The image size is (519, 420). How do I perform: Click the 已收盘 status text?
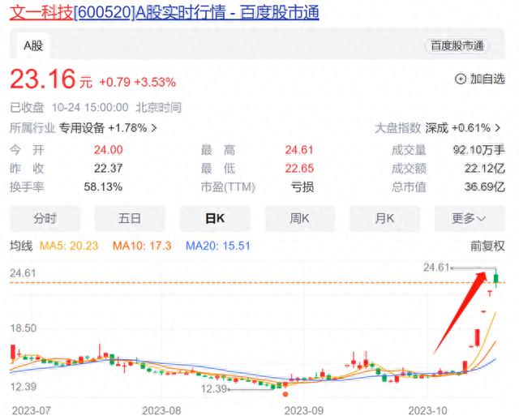pyautogui.click(x=27, y=108)
